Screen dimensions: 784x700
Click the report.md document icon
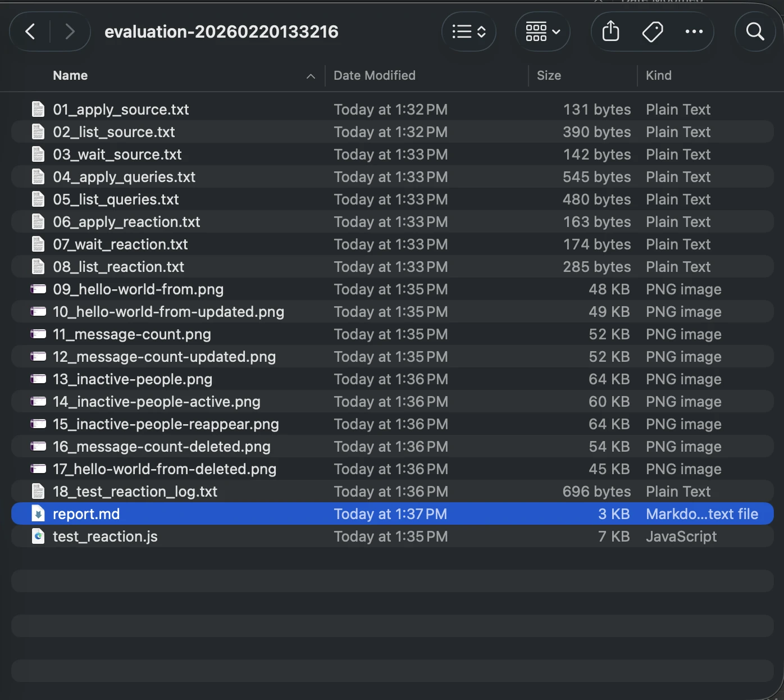point(37,513)
